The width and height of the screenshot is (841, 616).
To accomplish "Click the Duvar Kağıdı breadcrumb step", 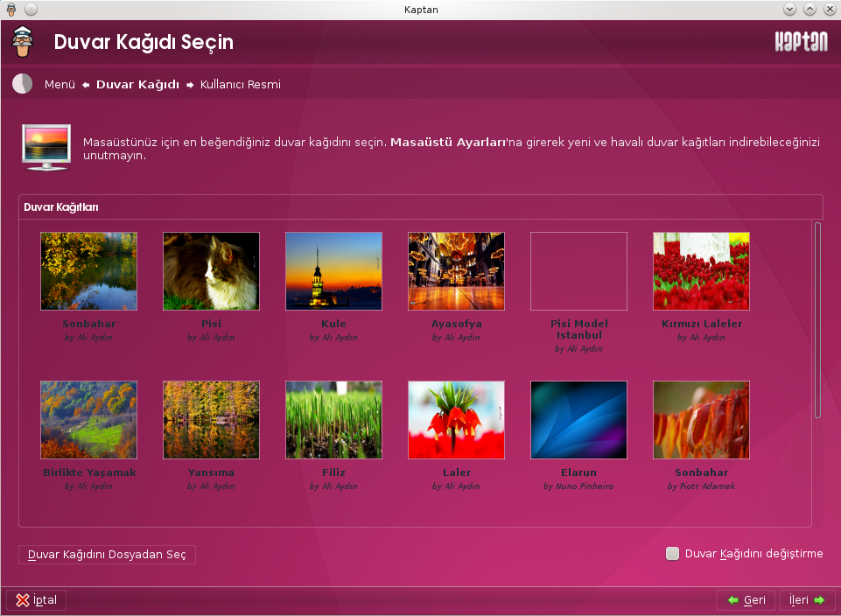I will tap(138, 84).
